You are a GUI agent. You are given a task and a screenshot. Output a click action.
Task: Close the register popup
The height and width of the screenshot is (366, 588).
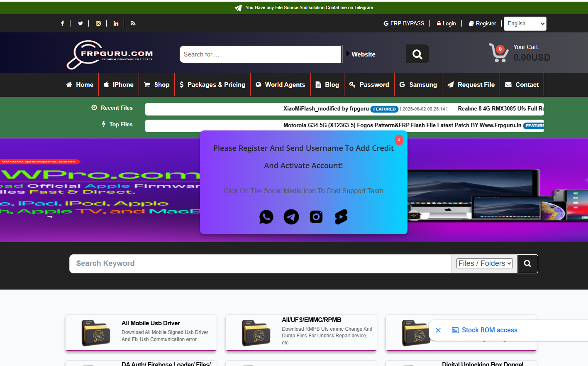click(399, 140)
